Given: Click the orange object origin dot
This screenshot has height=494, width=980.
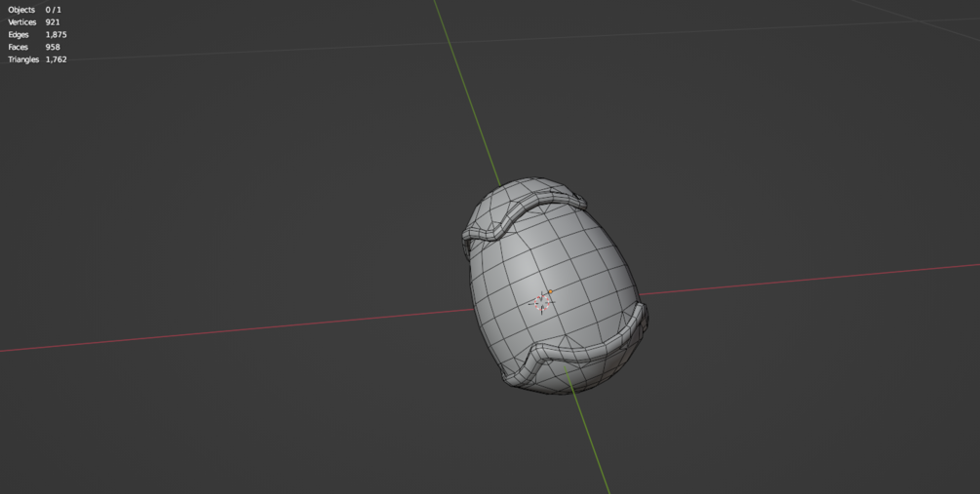Looking at the screenshot, I should 551,291.
